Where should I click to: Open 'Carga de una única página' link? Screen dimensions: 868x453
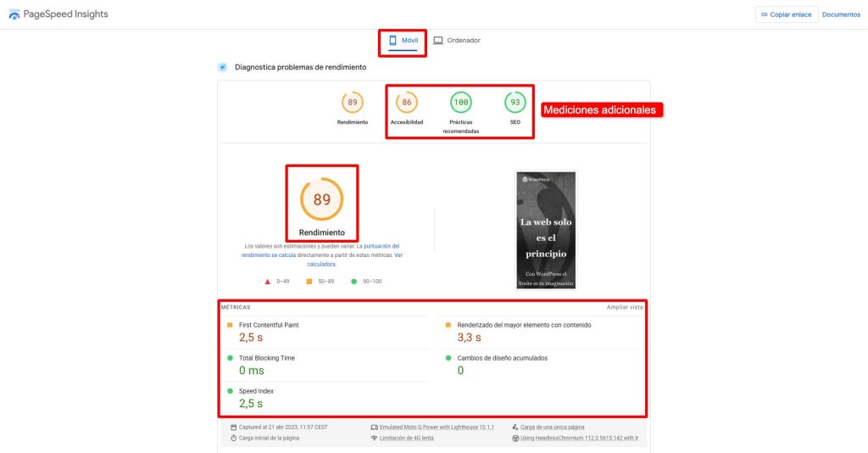click(552, 428)
